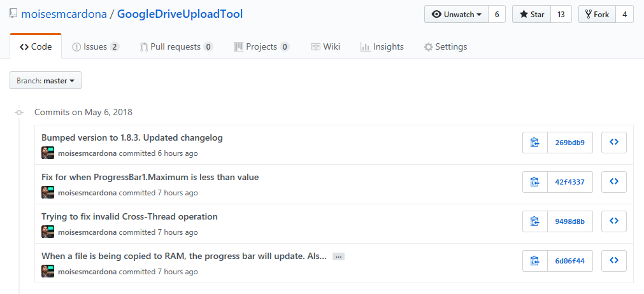Open GoogleDriveUploadTool repository link
The height and width of the screenshot is (294, 644).
[x=180, y=14]
